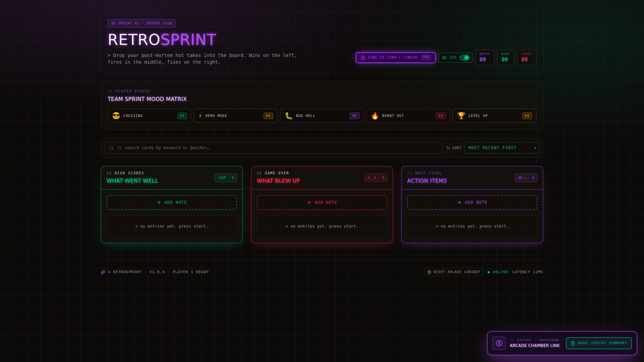Toggle the SFX sound switch

[x=464, y=58]
